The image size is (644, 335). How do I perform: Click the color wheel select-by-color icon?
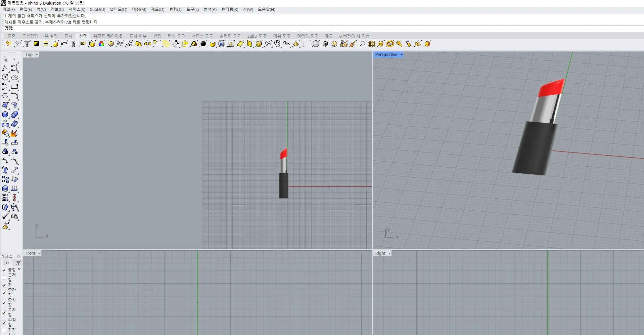tap(101, 44)
